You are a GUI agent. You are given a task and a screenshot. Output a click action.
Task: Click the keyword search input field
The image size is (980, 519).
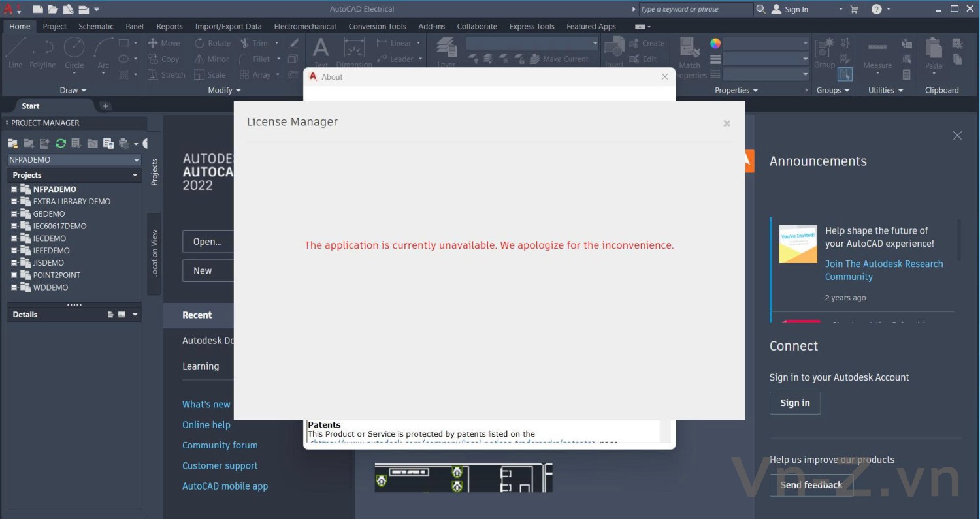click(x=695, y=9)
